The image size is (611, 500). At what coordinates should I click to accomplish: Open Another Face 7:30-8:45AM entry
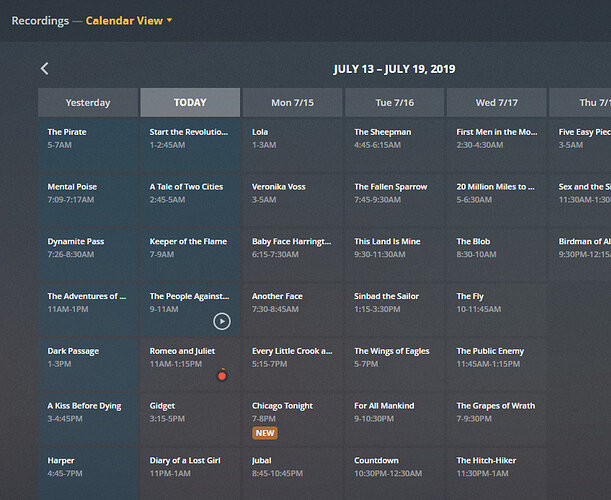[292, 309]
